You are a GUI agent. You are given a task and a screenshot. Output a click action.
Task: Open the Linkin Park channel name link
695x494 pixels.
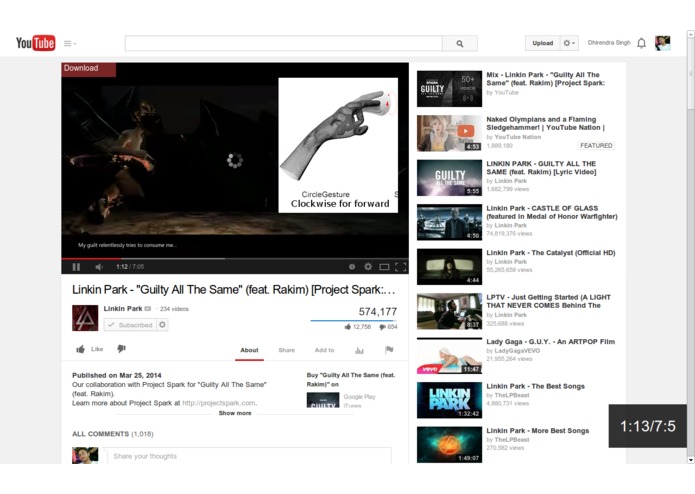click(123, 308)
